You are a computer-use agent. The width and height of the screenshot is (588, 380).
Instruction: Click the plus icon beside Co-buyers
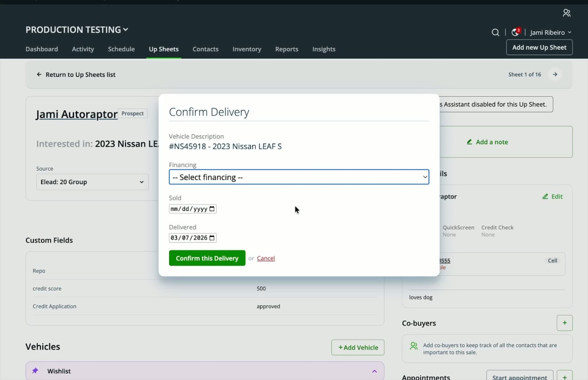[x=564, y=323]
